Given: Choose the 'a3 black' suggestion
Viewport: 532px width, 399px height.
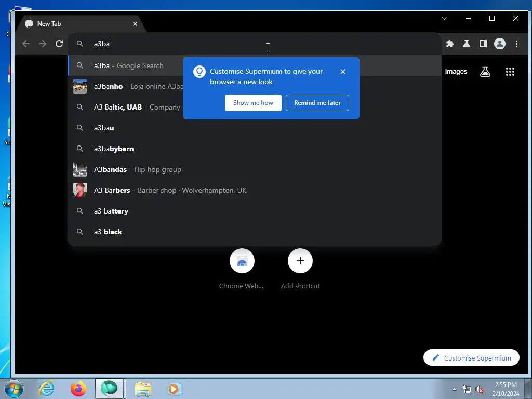Looking at the screenshot, I should (x=255, y=232).
